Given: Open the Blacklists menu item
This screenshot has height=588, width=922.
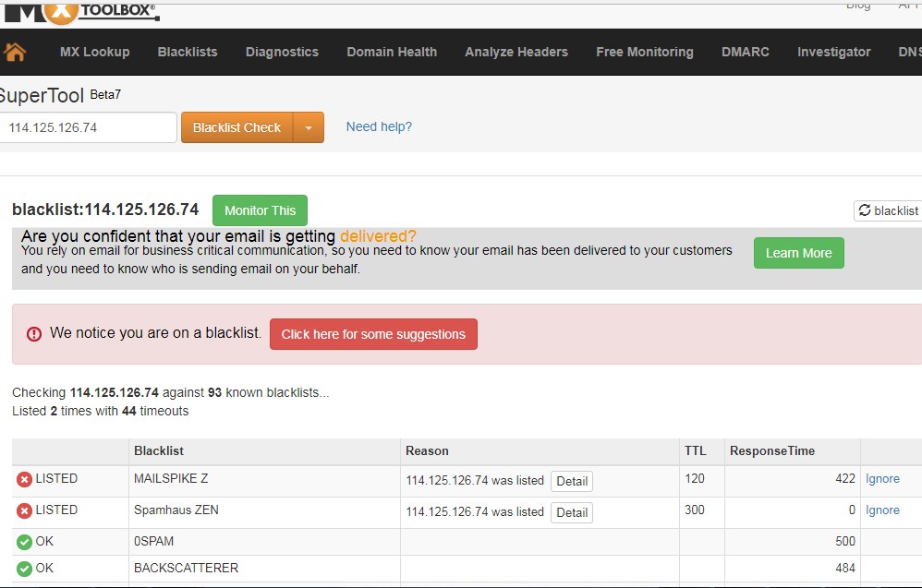Looking at the screenshot, I should [x=188, y=52].
